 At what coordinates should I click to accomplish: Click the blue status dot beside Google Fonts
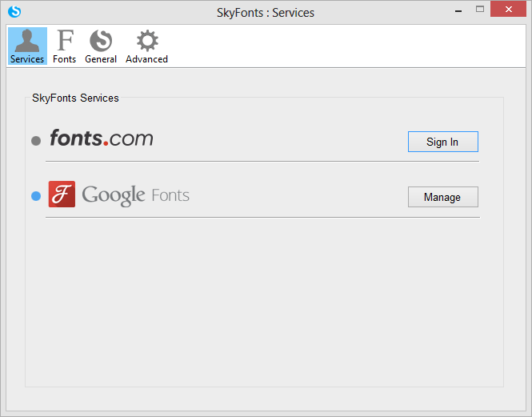point(36,196)
